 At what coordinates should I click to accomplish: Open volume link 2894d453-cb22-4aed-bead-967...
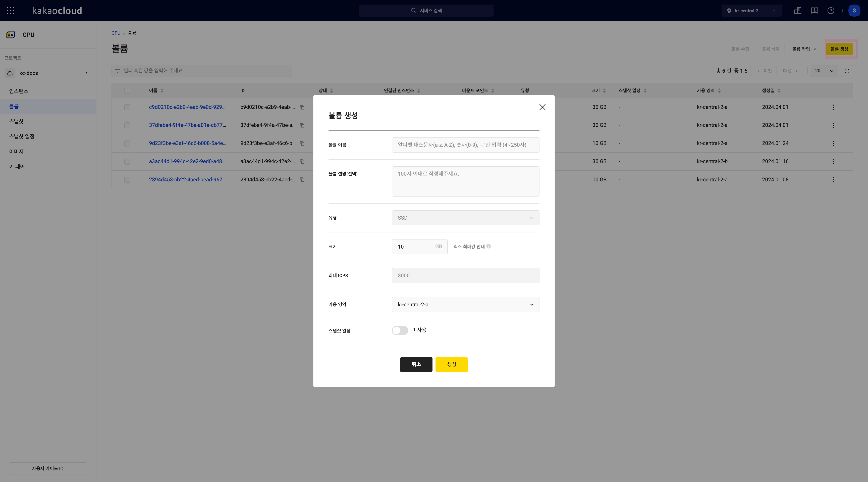[x=187, y=180]
